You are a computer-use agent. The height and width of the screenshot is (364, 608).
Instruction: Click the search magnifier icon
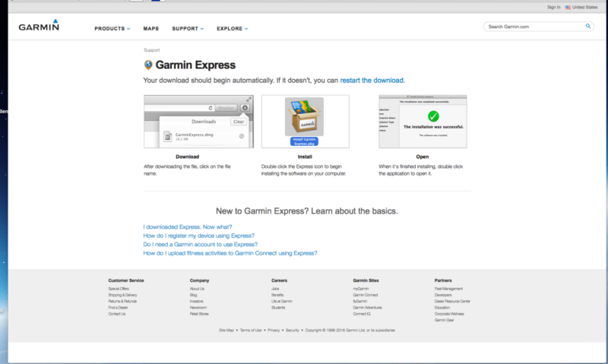pyautogui.click(x=587, y=26)
